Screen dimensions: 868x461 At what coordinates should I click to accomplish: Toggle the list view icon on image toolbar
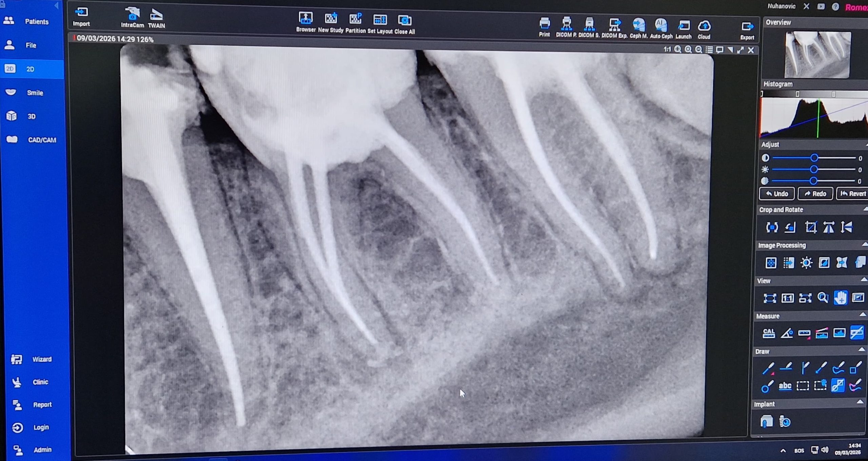click(x=709, y=50)
